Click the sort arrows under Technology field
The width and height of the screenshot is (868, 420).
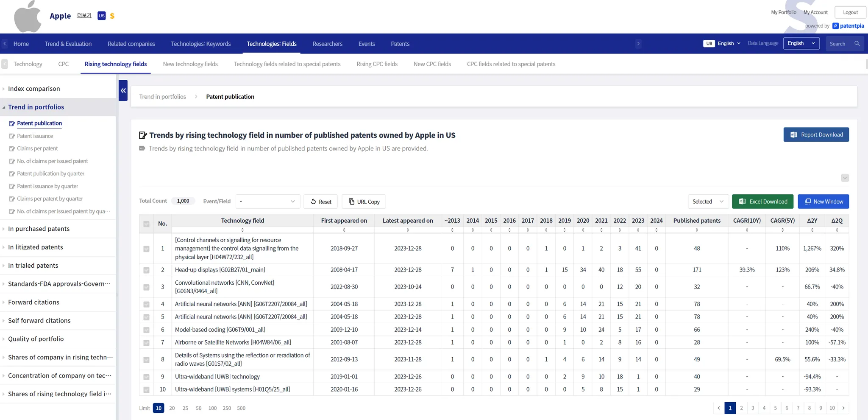242,230
